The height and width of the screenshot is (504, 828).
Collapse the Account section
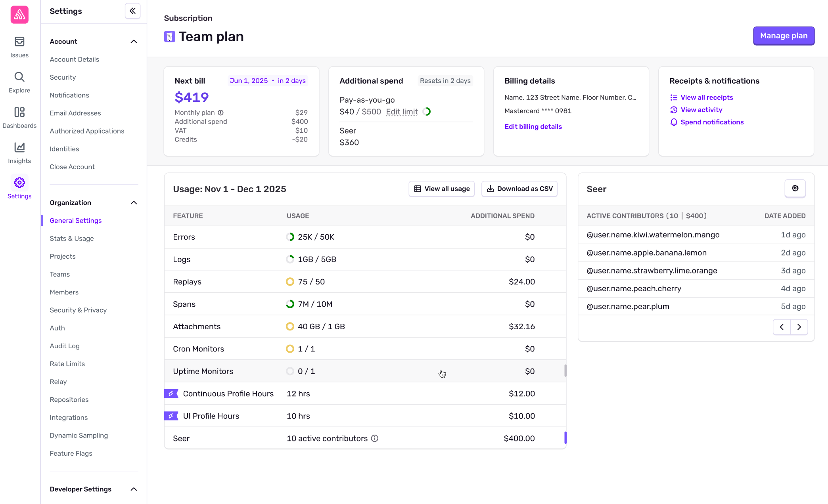click(x=134, y=42)
